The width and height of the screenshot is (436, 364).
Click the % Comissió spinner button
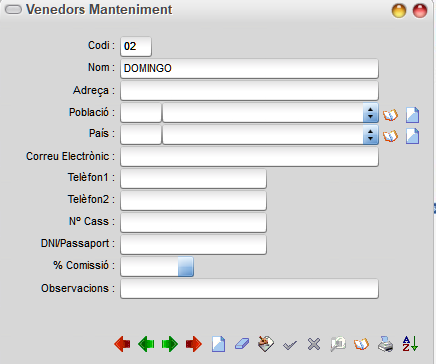[186, 266]
